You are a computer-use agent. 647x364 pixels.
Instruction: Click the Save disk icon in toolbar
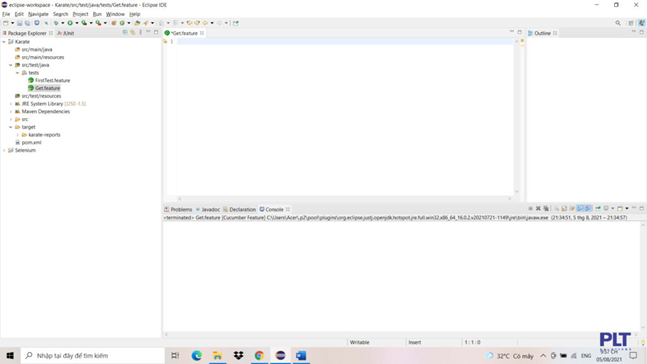19,23
